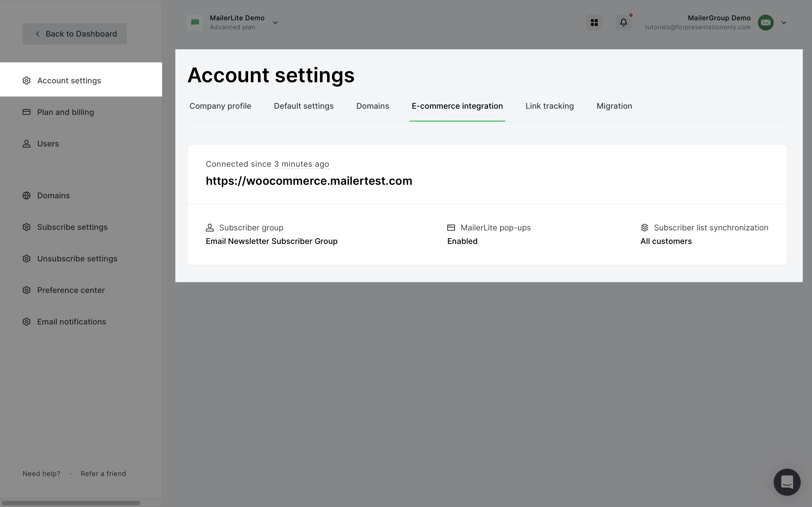812x507 pixels.
Task: Click the horizontal scrollbar at the bottom of the sidebar
Action: pyautogui.click(x=70, y=503)
